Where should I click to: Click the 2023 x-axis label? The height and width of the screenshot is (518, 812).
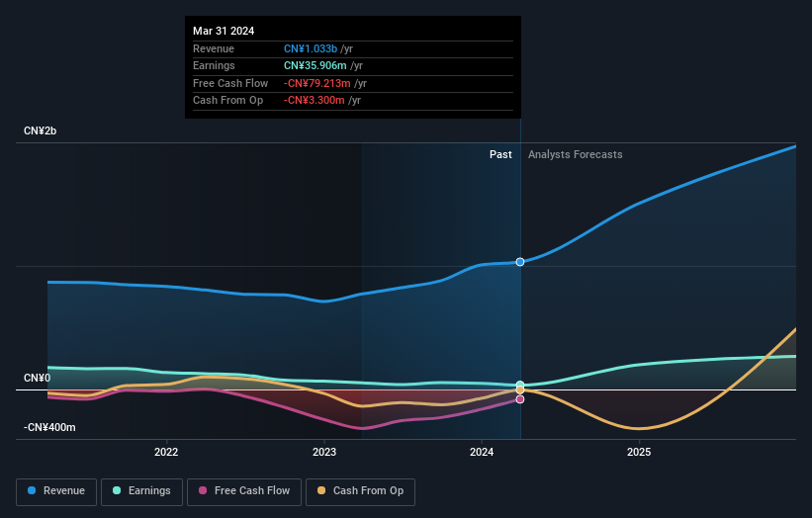point(324,453)
